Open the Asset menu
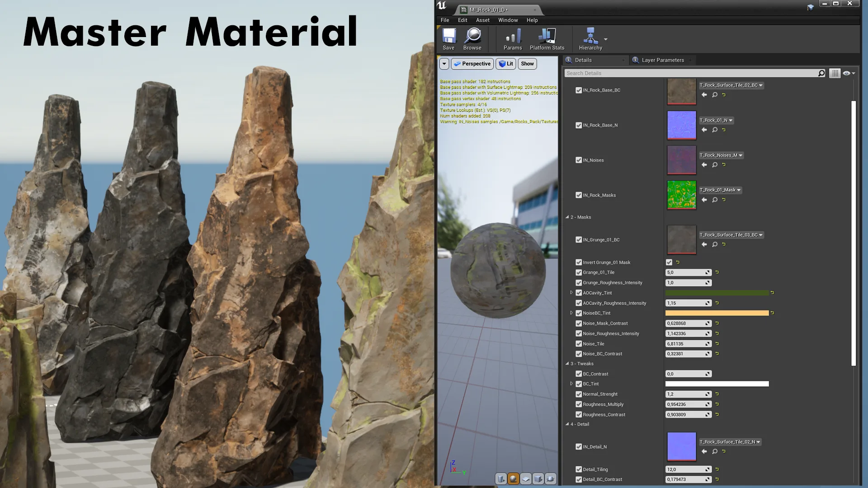Viewport: 868px width, 488px height. [x=482, y=20]
